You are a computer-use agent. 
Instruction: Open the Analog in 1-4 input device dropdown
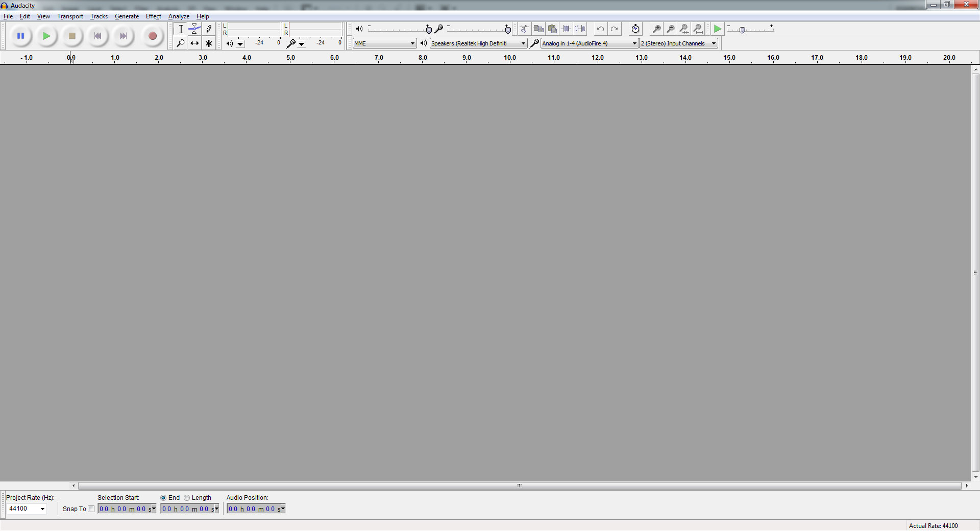(x=590, y=43)
